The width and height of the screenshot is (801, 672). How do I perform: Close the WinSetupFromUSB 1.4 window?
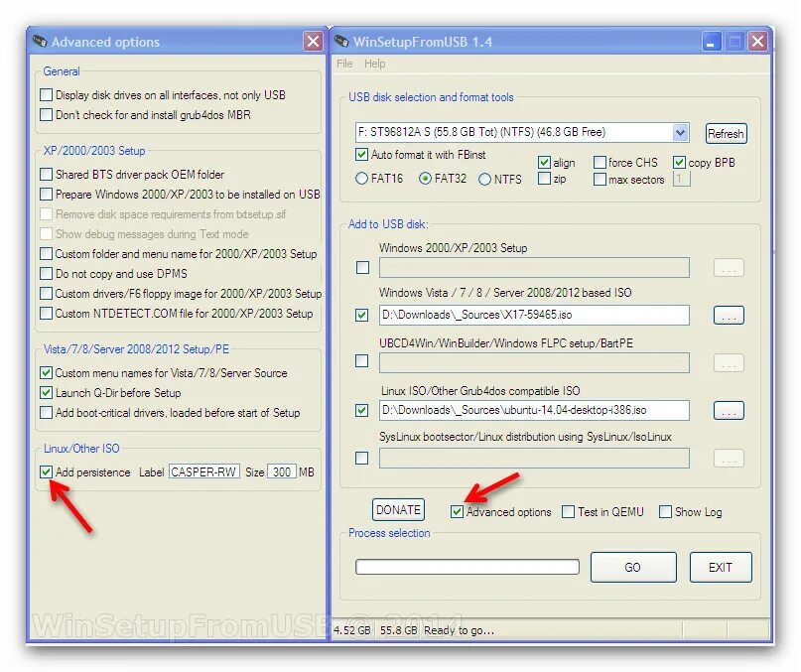(x=758, y=42)
